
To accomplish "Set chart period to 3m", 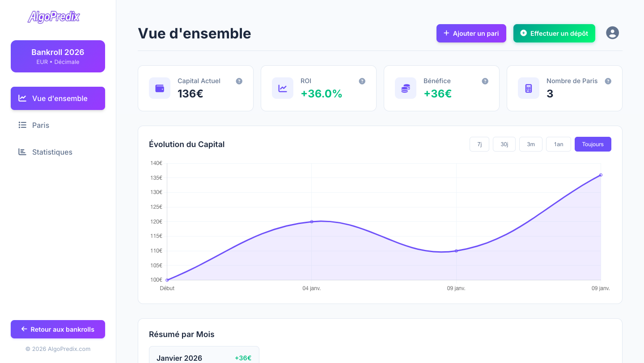I will coord(531,144).
